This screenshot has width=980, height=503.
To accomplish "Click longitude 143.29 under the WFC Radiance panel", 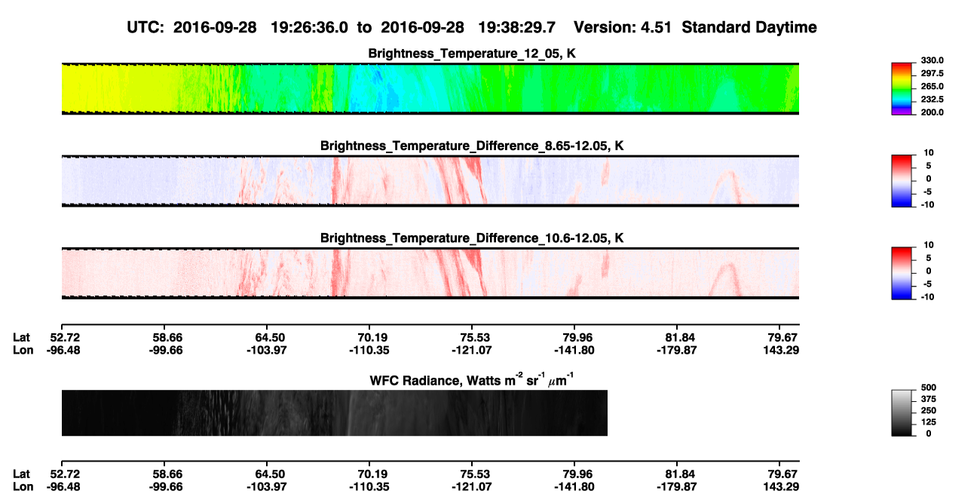I will click(782, 486).
